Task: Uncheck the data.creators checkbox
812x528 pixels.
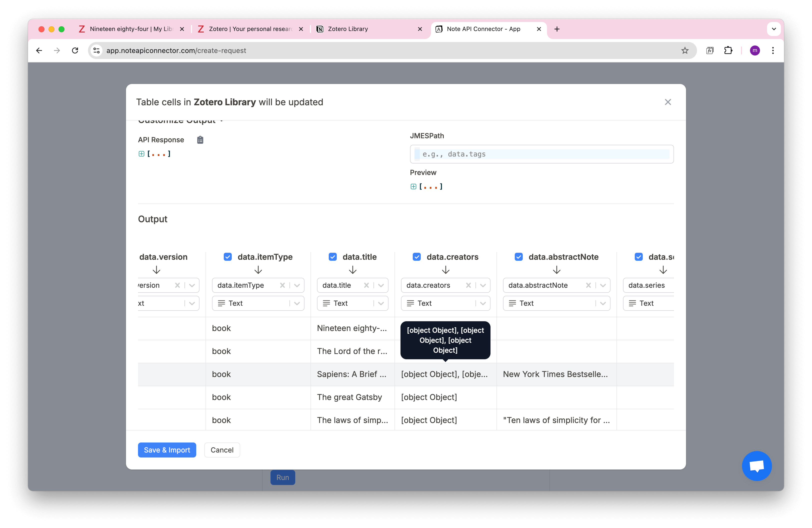Action: point(416,257)
